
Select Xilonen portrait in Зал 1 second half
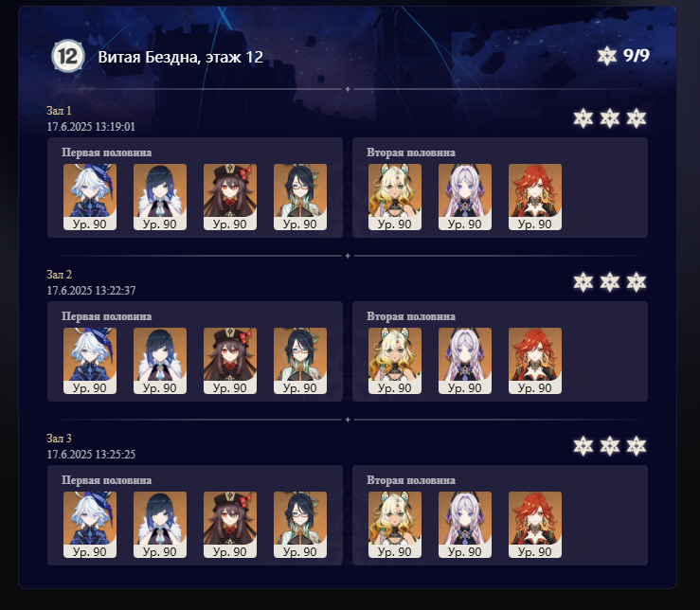[x=395, y=197]
